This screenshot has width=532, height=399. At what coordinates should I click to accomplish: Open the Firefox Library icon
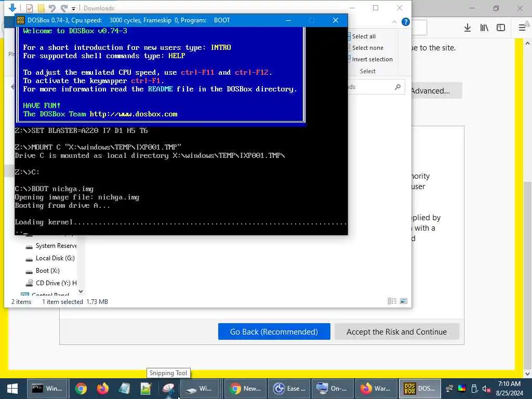(x=484, y=28)
